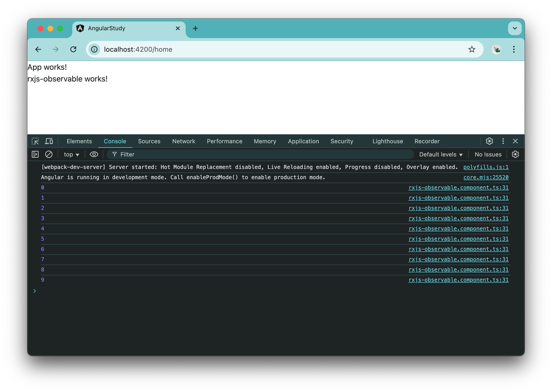Click the Filter input field
The height and width of the screenshot is (392, 552).
point(170,154)
